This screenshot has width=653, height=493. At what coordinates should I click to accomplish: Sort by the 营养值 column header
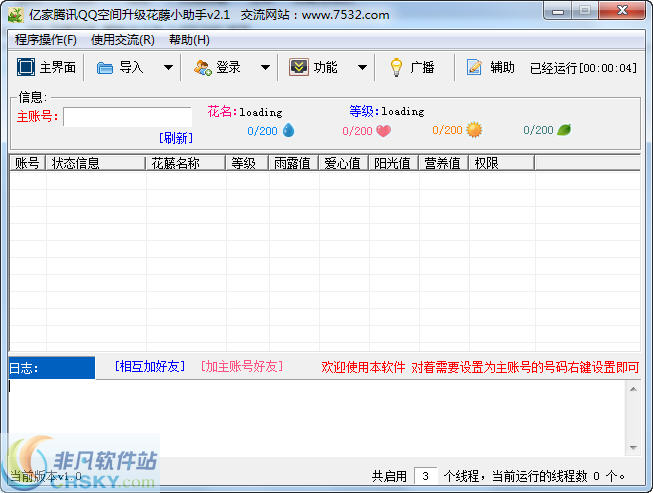(x=444, y=163)
